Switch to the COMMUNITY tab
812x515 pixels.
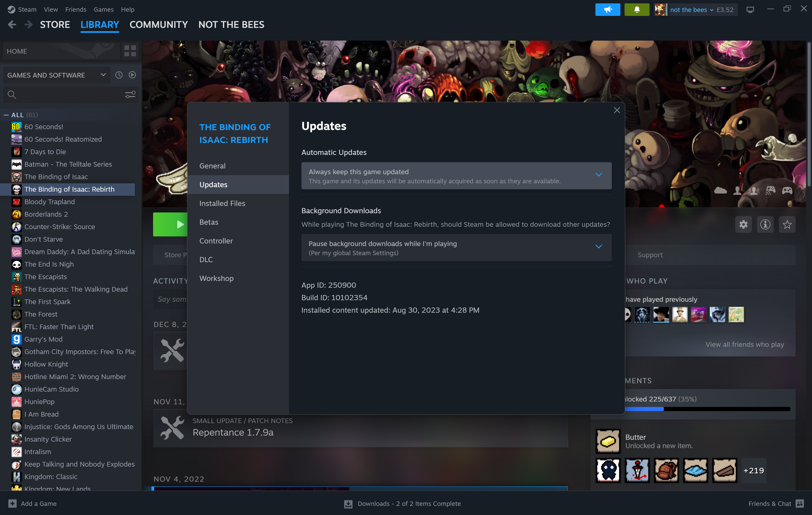point(159,25)
